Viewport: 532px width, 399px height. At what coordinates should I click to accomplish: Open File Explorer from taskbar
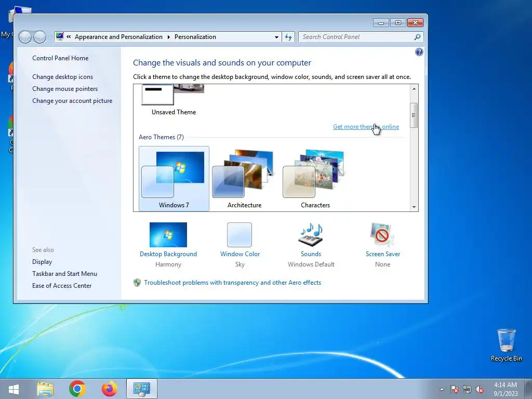[x=45, y=389]
